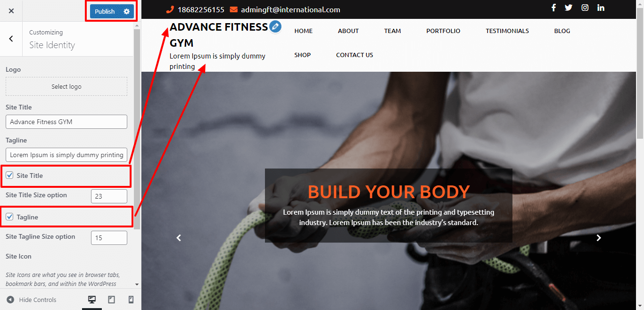The image size is (644, 310).
Task: Click the Facebook icon in top bar
Action: pos(553,8)
